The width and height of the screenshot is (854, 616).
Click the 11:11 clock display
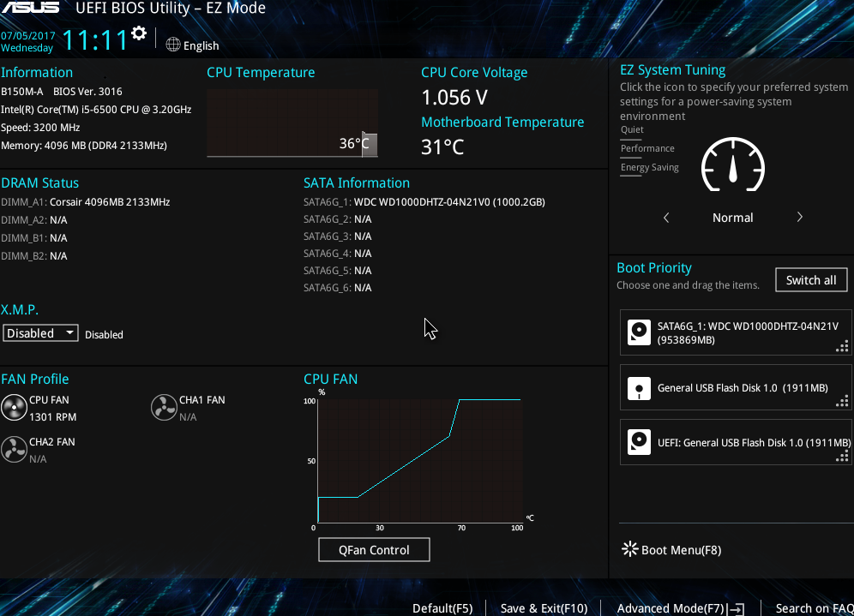[95, 39]
